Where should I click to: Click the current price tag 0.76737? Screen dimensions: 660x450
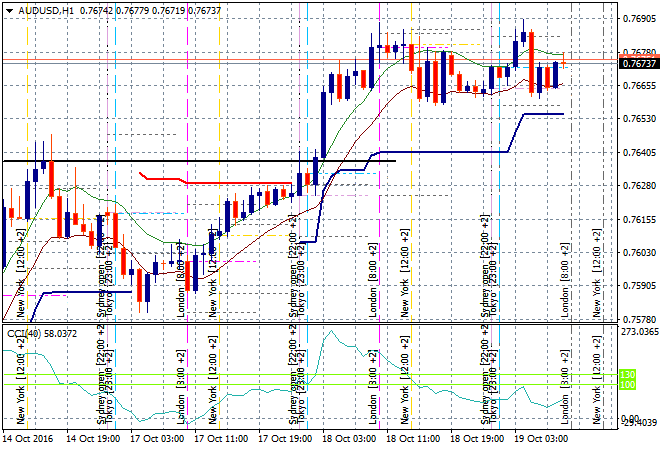(638, 63)
